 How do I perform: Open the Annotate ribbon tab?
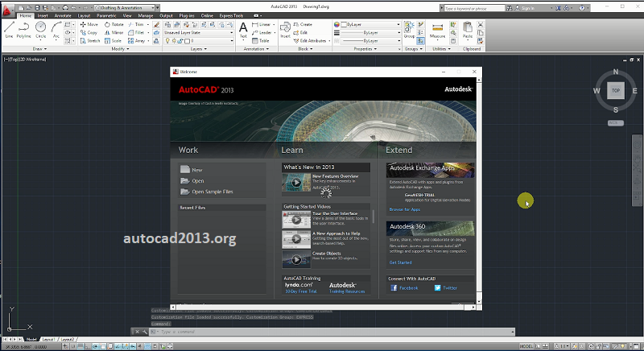(63, 15)
